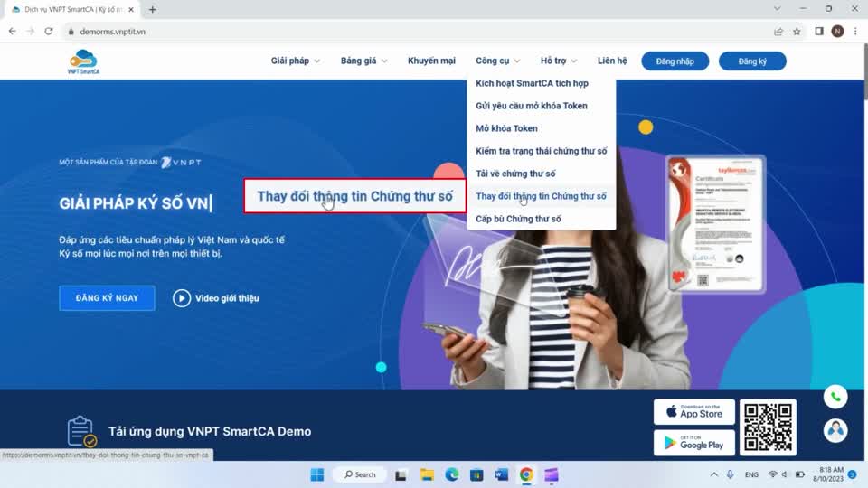This screenshot has width=868, height=488.
Task: Click the VNPT SmartCA logo
Action: [83, 61]
